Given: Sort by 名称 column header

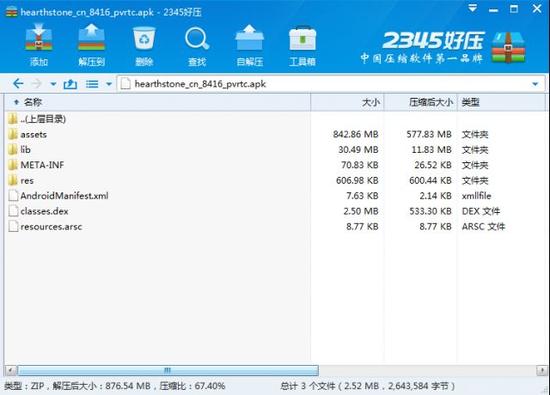Looking at the screenshot, I should 157,102.
